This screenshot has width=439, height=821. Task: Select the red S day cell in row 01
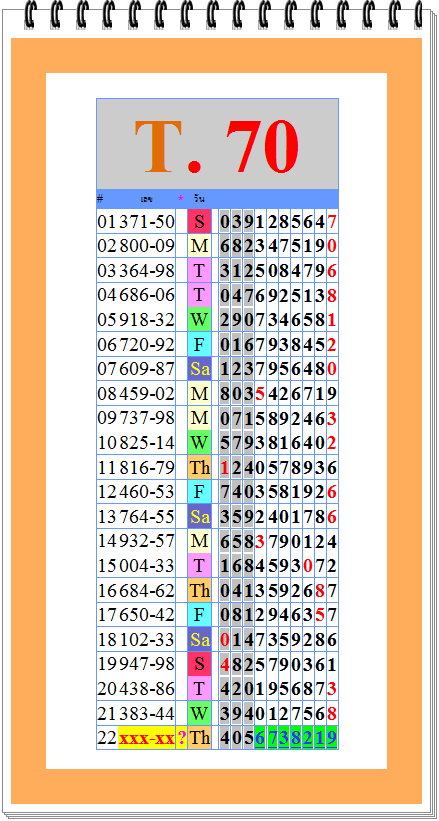coord(200,221)
